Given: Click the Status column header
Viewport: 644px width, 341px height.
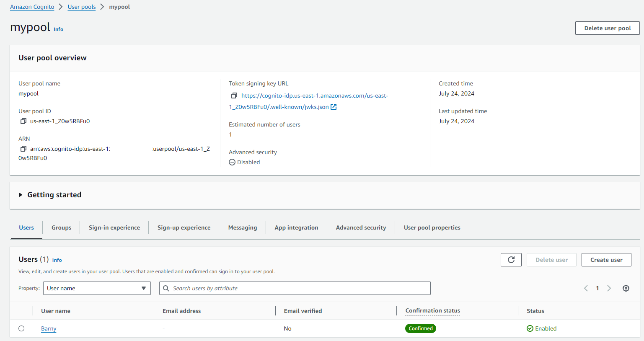Looking at the screenshot, I should [x=535, y=311].
